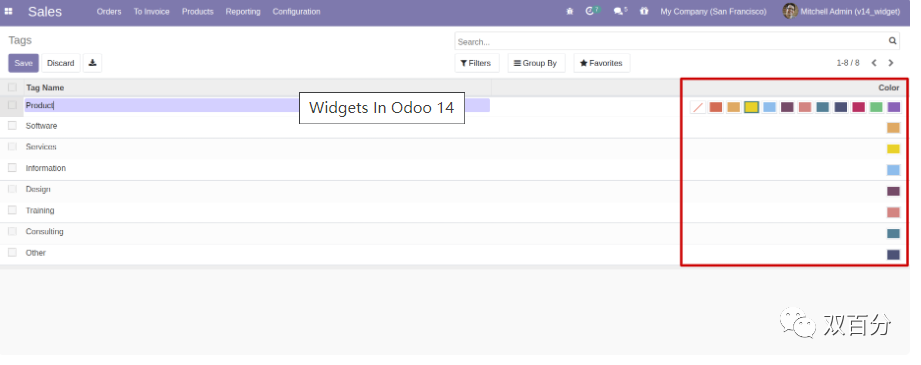This screenshot has width=921, height=365.
Task: Select dark purple swatch in Product picker
Action: point(787,107)
